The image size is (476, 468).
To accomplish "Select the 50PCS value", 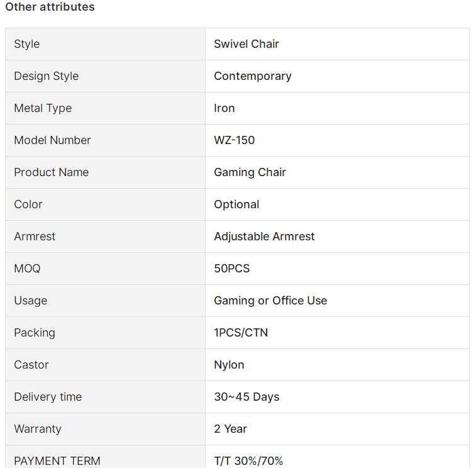I will point(232,269).
